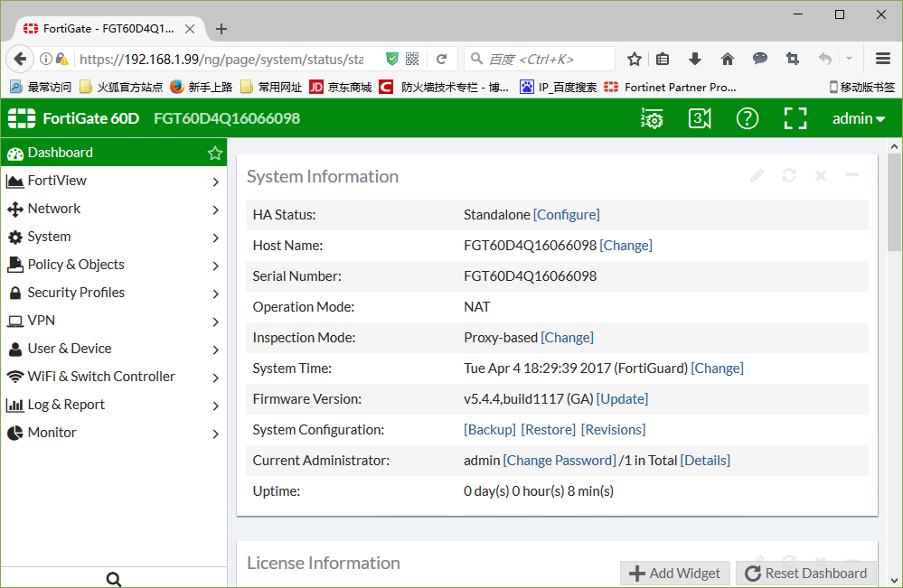Expand the FortiView chevron arrow

pyautogui.click(x=215, y=182)
